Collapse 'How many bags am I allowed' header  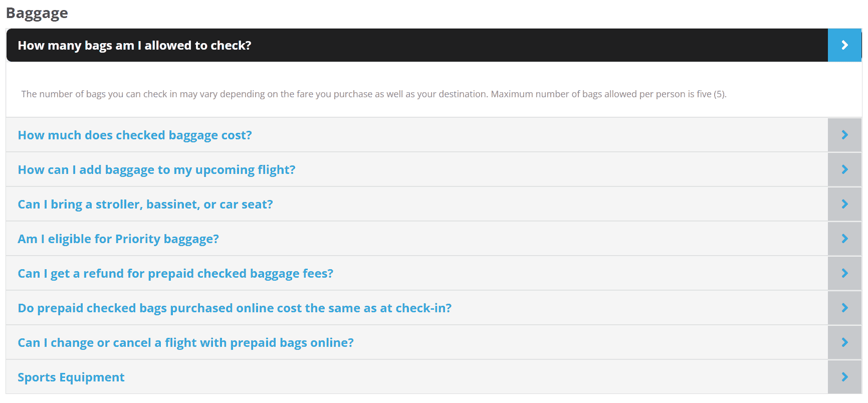coord(134,46)
